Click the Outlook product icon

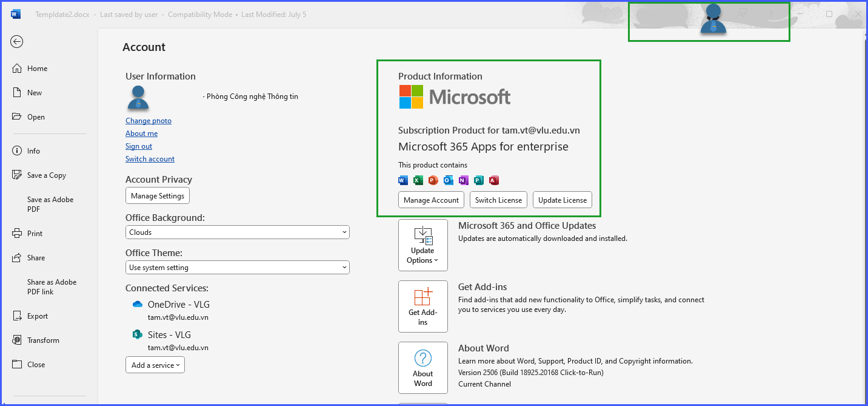tap(449, 180)
